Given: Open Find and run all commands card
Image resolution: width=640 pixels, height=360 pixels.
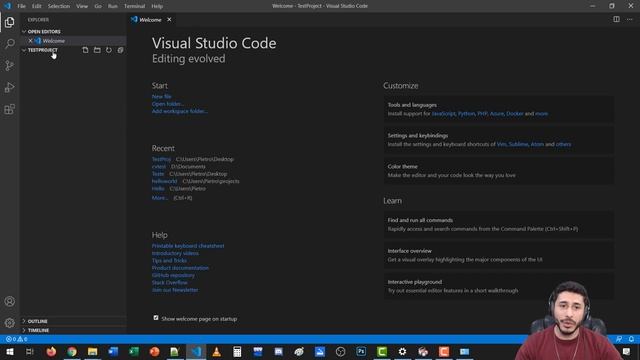Looking at the screenshot, I should tap(498, 224).
